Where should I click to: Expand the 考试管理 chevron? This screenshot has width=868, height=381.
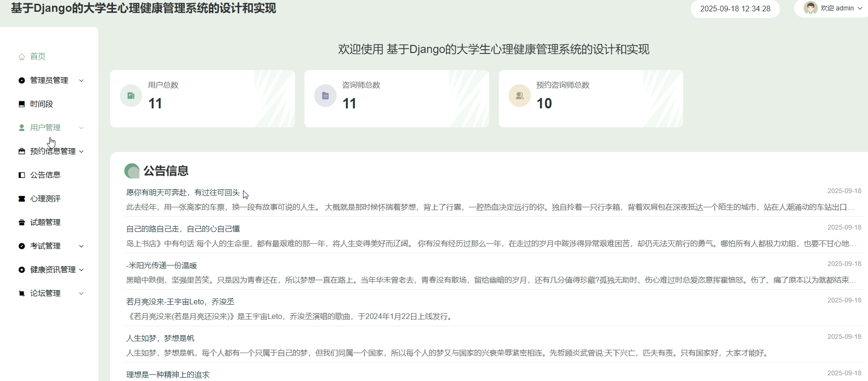[x=81, y=246]
